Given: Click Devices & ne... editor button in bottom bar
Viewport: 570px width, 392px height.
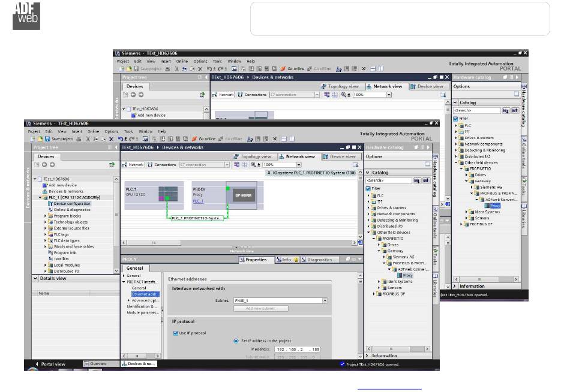Looking at the screenshot, I should point(139,364).
